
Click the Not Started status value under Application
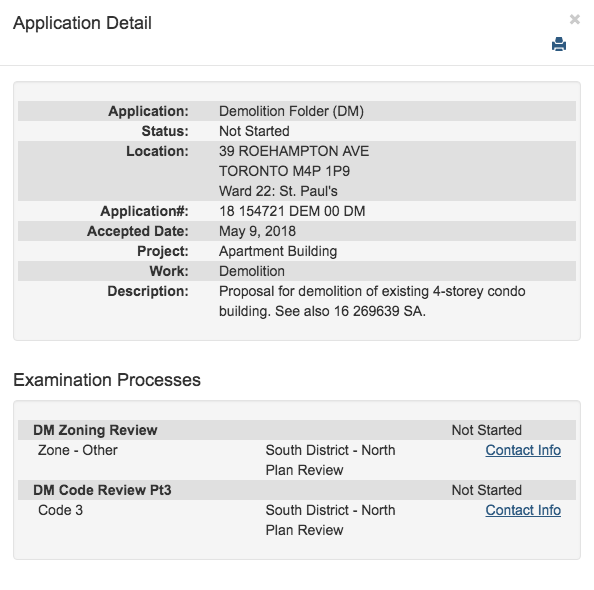coord(254,131)
